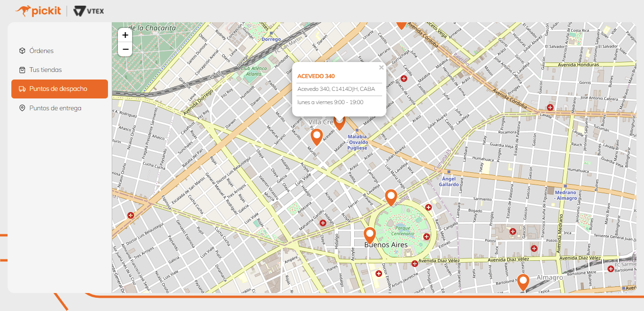Select the map pin near Almagro
Viewport: 644px width, 311px height.
point(523,282)
